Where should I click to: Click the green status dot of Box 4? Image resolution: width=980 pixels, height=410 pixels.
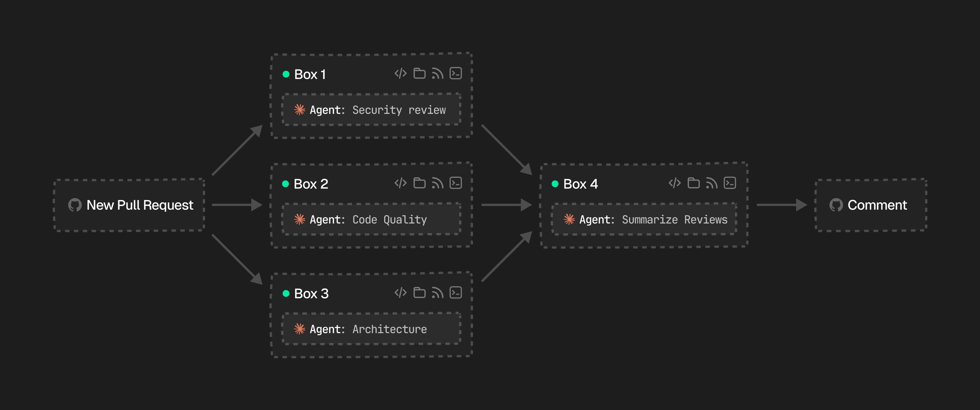(x=555, y=184)
